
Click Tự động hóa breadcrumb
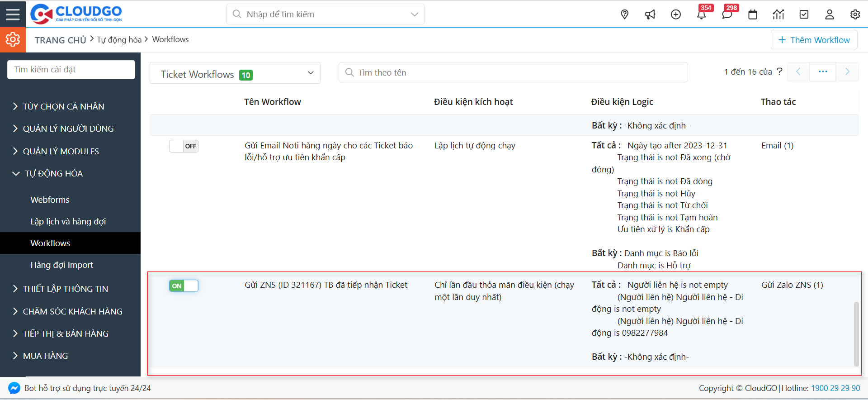coord(119,40)
